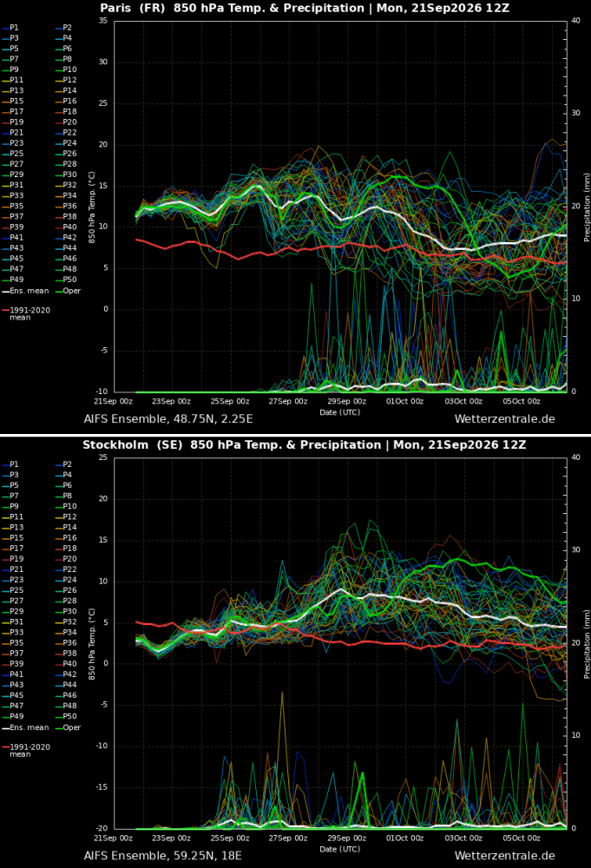
Task: Click the Stockholm (SE) chart title
Action: (305, 445)
